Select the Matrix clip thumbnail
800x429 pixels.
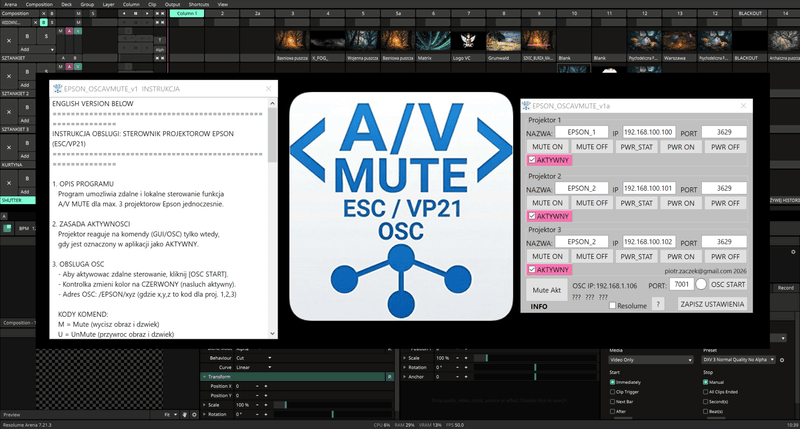point(433,41)
